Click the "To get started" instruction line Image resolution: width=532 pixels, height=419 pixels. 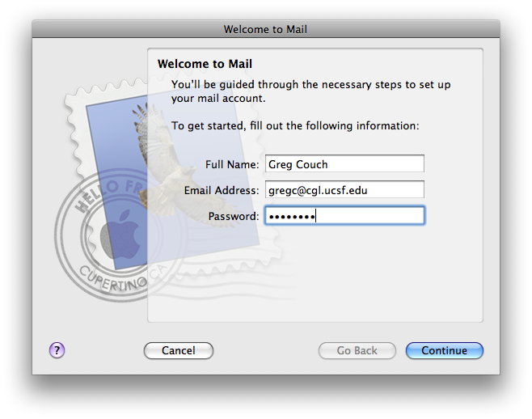click(295, 126)
